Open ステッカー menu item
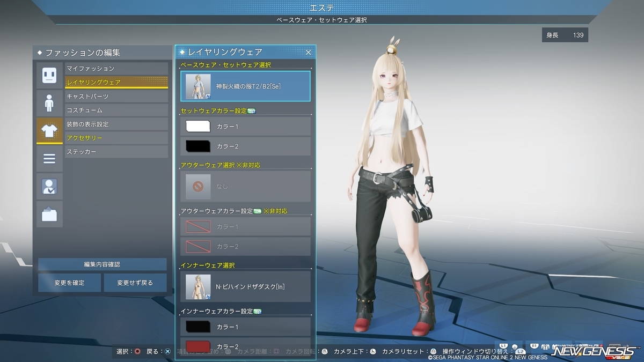644x362 pixels. coord(116,152)
